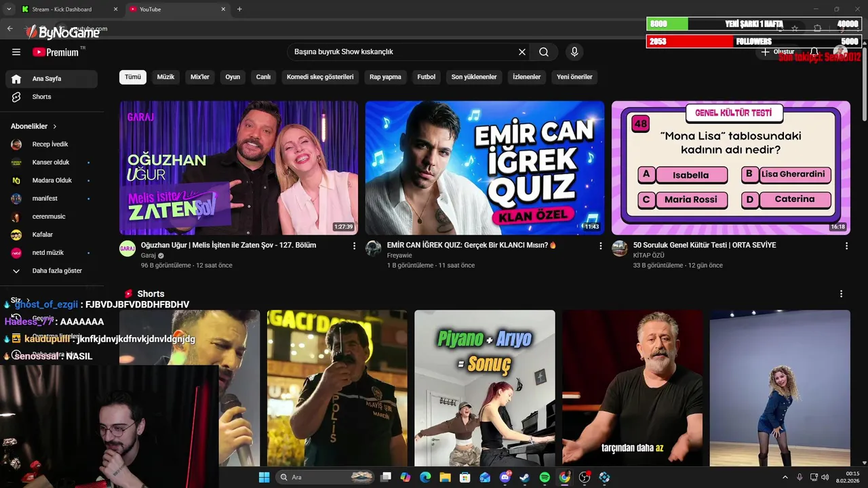
Task: Show hidden system tray icons chevron
Action: [785, 477]
